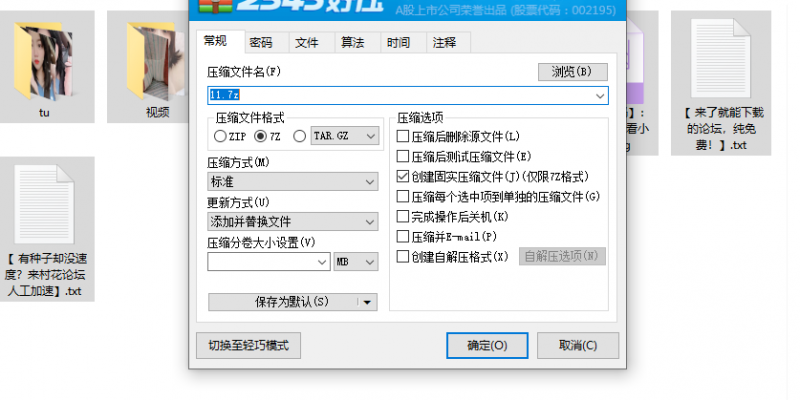This screenshot has width=800, height=400.
Task: Open the 注释 tab
Action: (x=444, y=42)
